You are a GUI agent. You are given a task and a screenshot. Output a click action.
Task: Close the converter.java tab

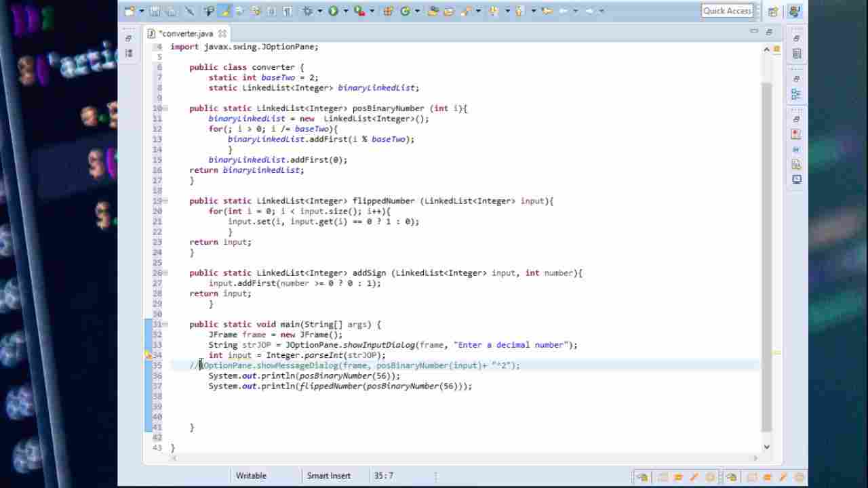[222, 33]
